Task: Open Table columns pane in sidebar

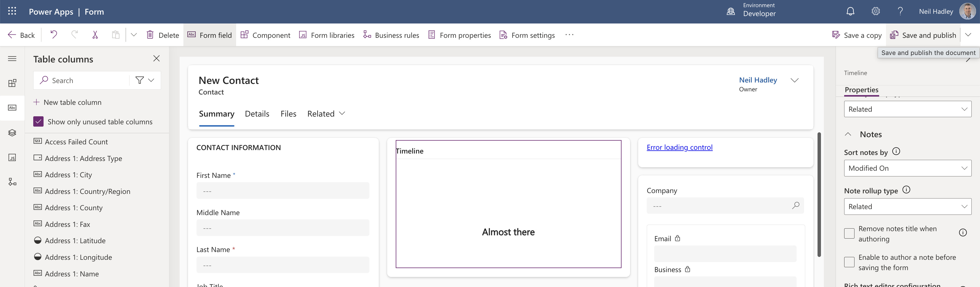Action: pos(12,108)
